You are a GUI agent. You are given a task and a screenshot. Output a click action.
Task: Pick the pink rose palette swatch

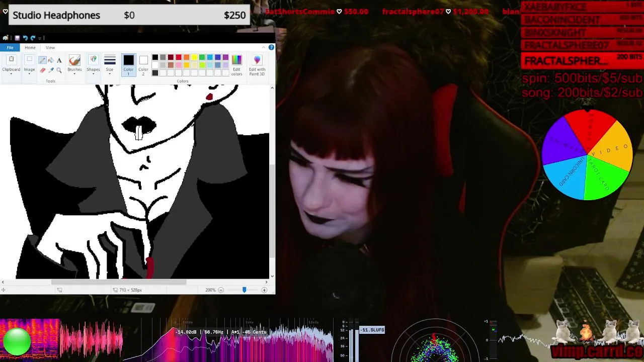coord(179,65)
